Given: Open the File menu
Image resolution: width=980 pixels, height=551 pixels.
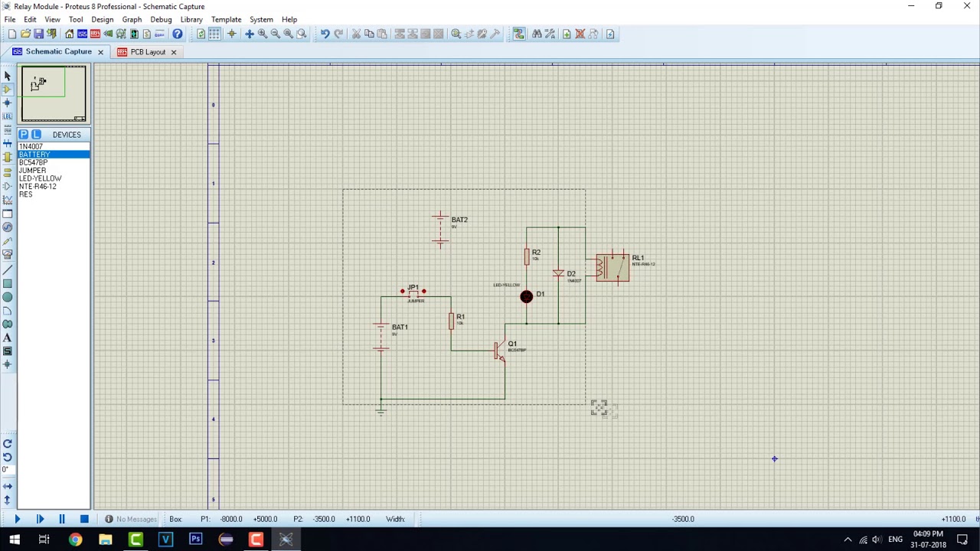Looking at the screenshot, I should tap(10, 19).
